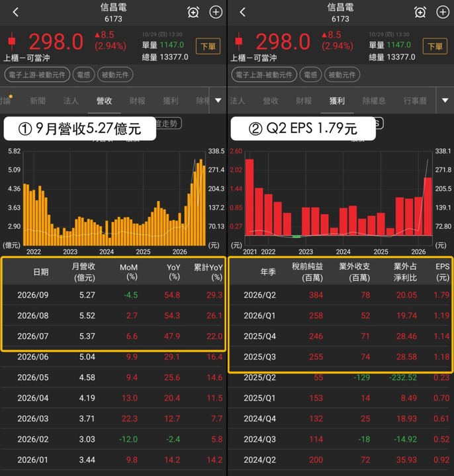This screenshot has height=476, width=454.
Task: Tap the 業外收支 column header
Action: (354, 272)
